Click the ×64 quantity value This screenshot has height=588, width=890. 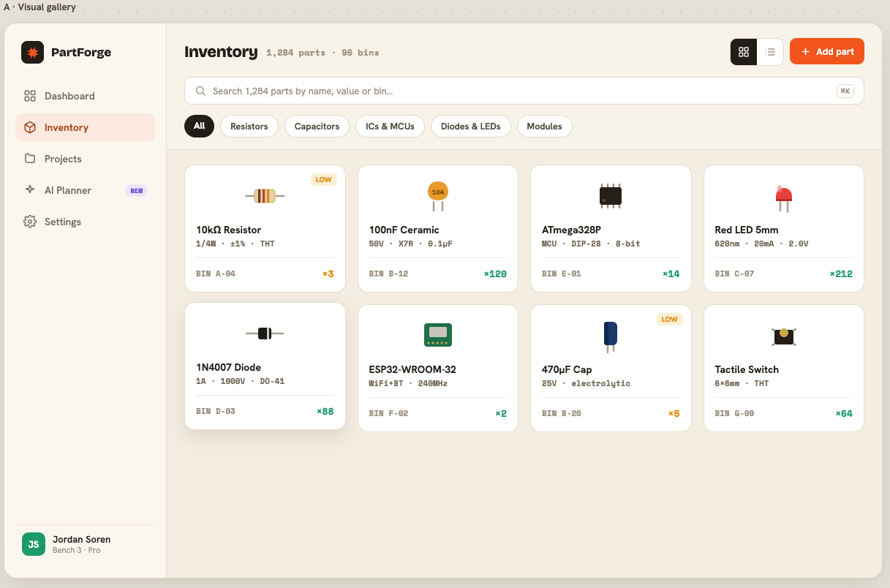[844, 413]
